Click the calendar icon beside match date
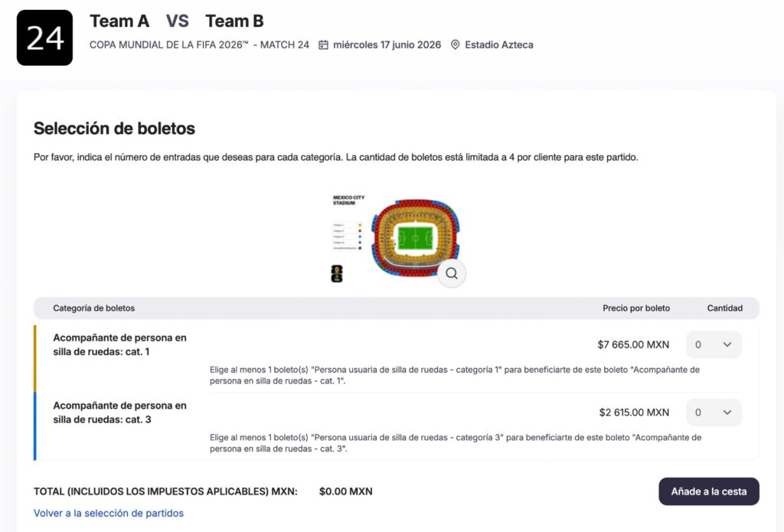Screen dimensions: 784x532 click(323, 45)
